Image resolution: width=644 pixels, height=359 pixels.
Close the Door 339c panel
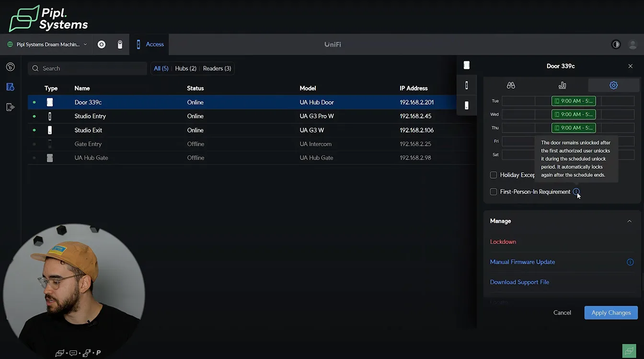click(630, 66)
